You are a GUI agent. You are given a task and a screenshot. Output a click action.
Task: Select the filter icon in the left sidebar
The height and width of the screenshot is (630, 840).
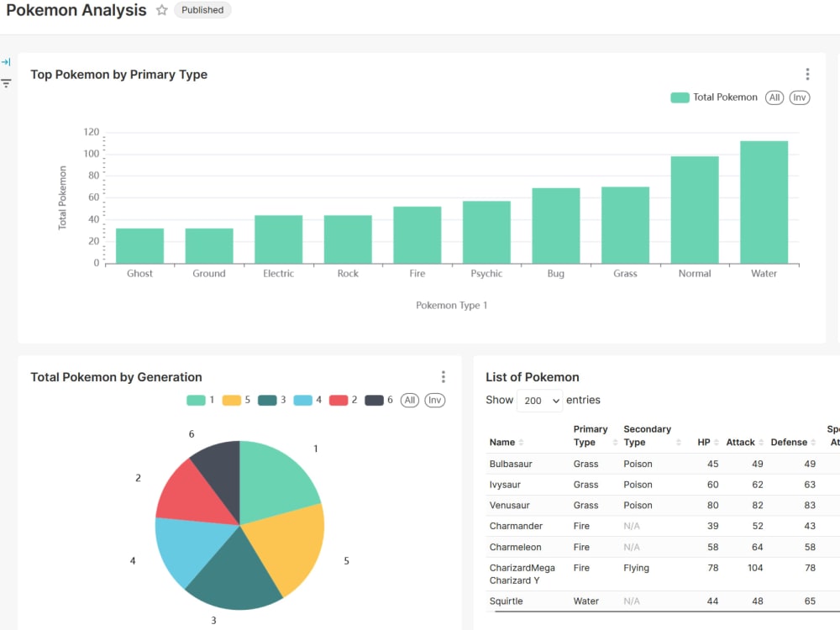6,84
